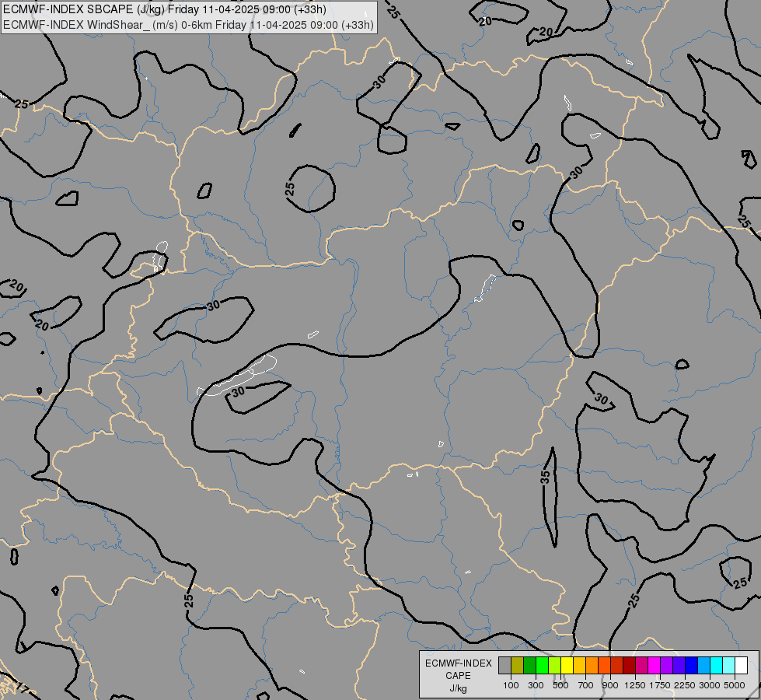Click the WindShear 0-6km title line
The height and width of the screenshot is (700, 761).
point(188,24)
